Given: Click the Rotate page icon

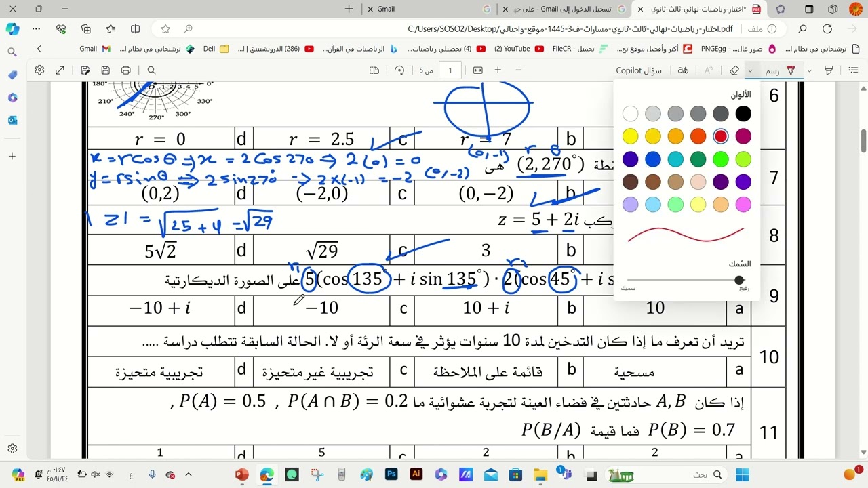Looking at the screenshot, I should (x=399, y=70).
